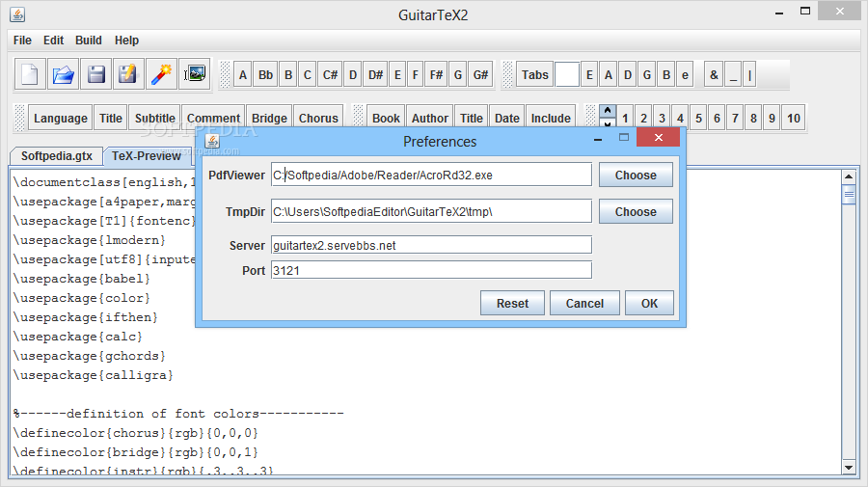Click the vertical bar symbol button

coord(750,74)
